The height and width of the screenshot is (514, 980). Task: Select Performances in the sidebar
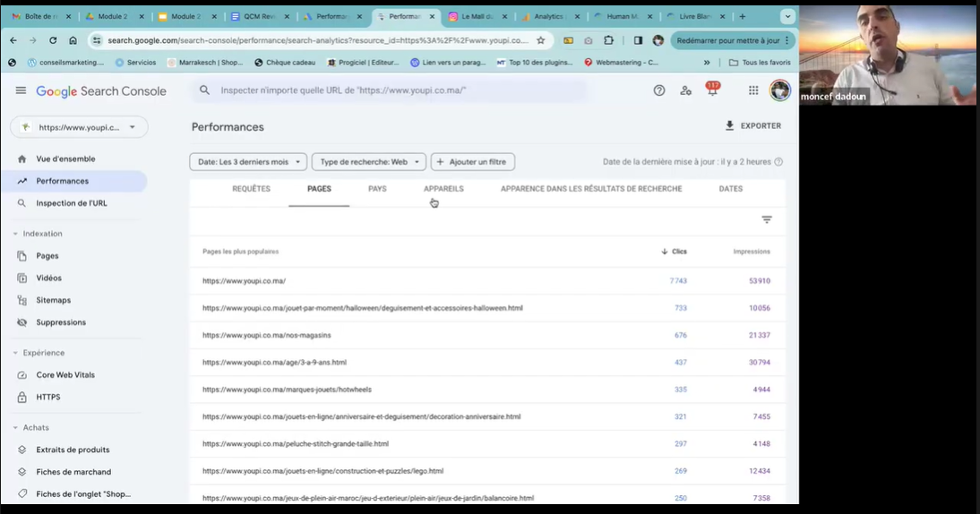(73, 181)
